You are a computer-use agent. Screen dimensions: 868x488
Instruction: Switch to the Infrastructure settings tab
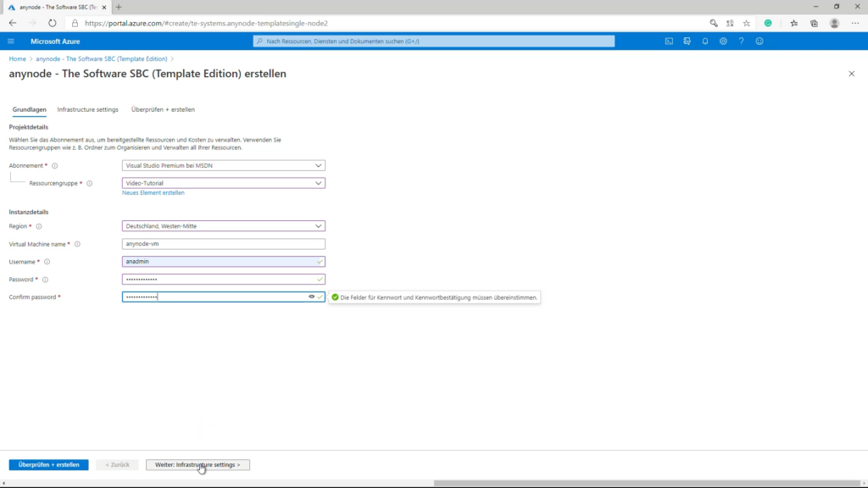(87, 109)
